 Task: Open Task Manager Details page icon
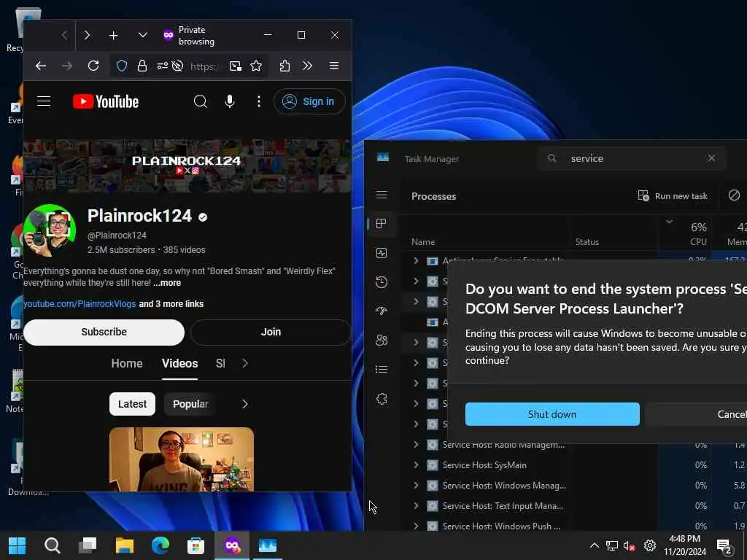(x=381, y=370)
